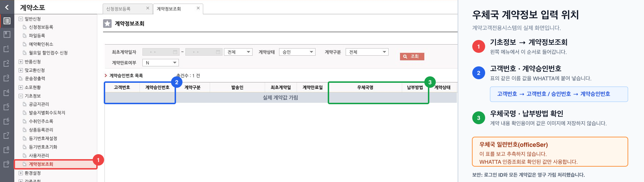Close the 계약정보조회 tab
644x182 pixels.
198,8
